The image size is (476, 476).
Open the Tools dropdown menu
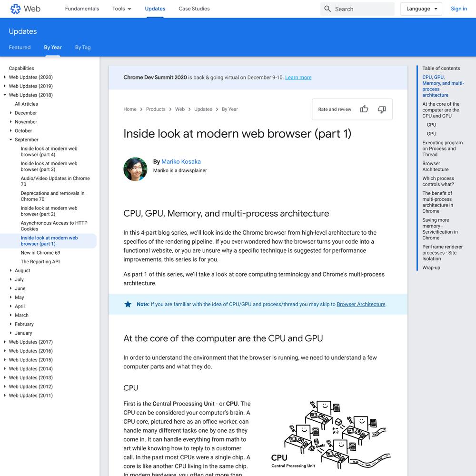click(122, 9)
